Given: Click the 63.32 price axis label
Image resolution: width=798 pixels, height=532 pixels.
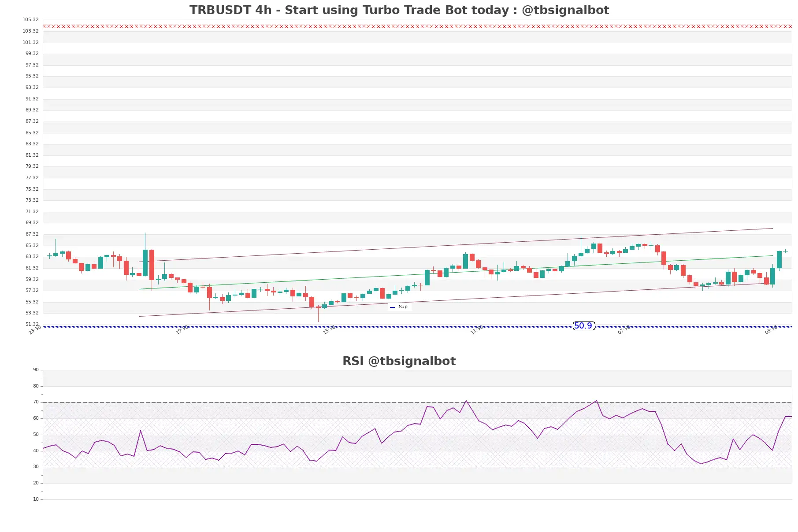Looking at the screenshot, I should pyautogui.click(x=32, y=257).
